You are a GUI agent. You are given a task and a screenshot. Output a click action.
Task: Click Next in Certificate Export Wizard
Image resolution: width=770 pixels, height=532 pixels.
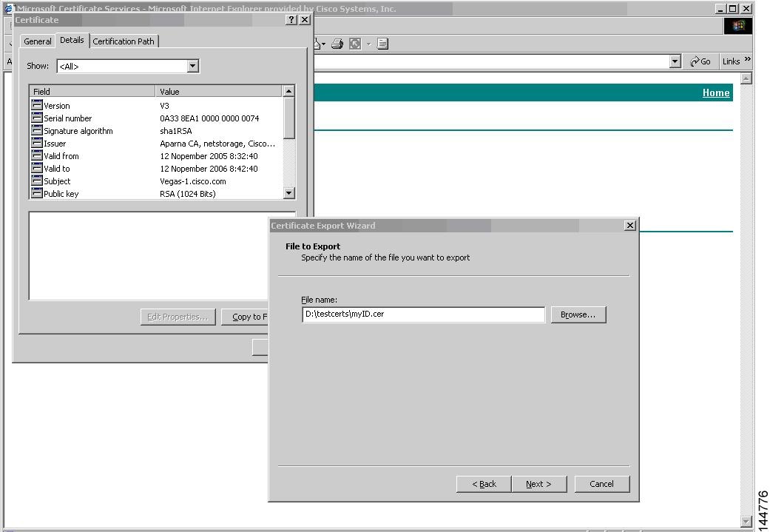coord(538,484)
